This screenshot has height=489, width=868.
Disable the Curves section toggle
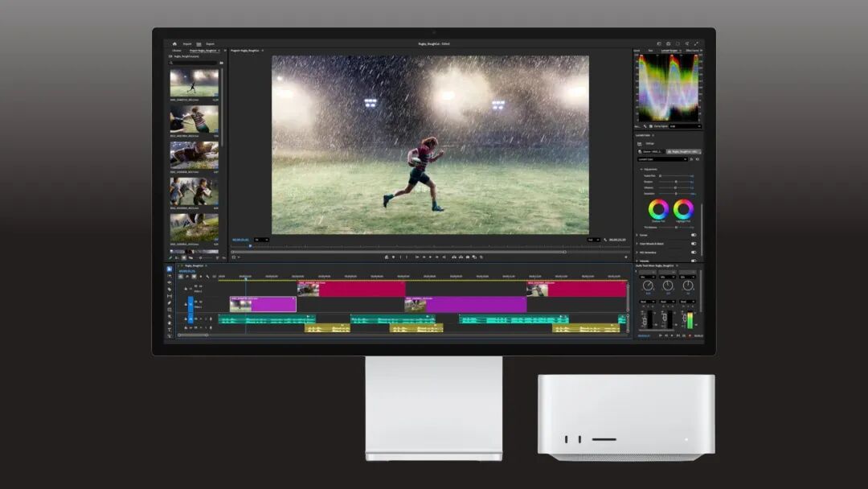pos(694,235)
